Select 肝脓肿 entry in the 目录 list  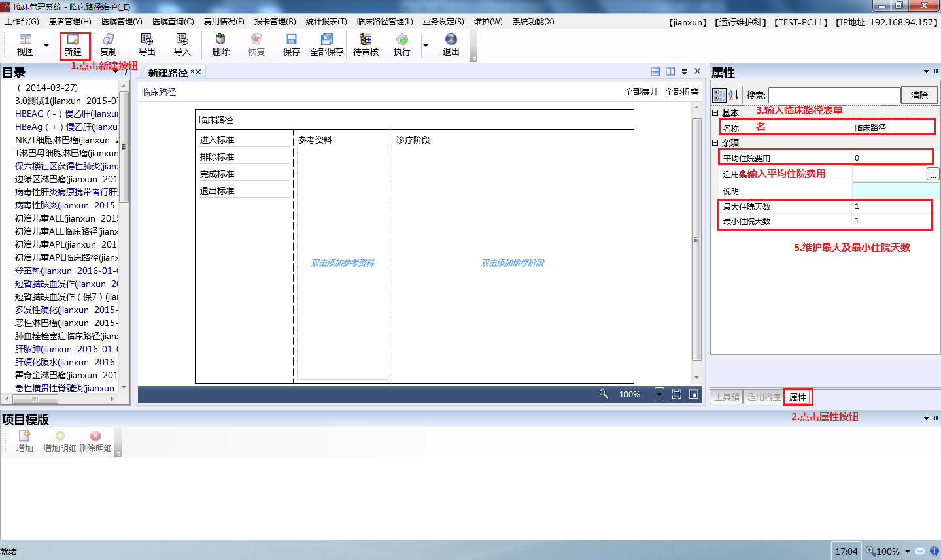[66, 349]
